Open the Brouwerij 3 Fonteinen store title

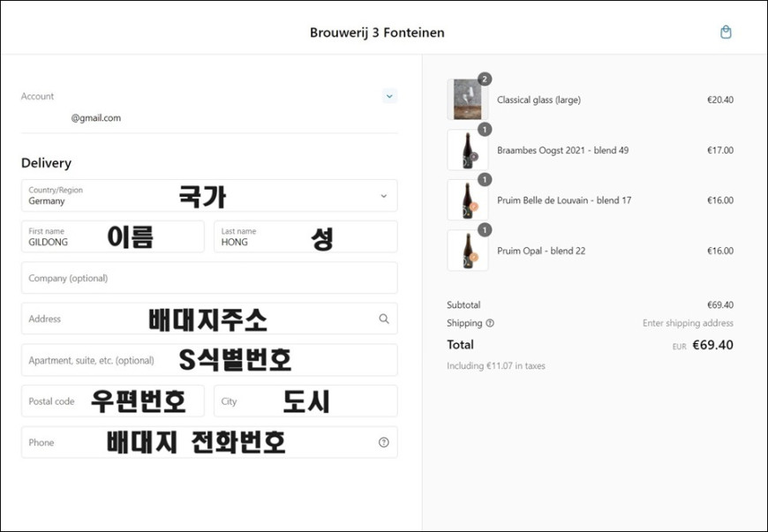tap(377, 33)
